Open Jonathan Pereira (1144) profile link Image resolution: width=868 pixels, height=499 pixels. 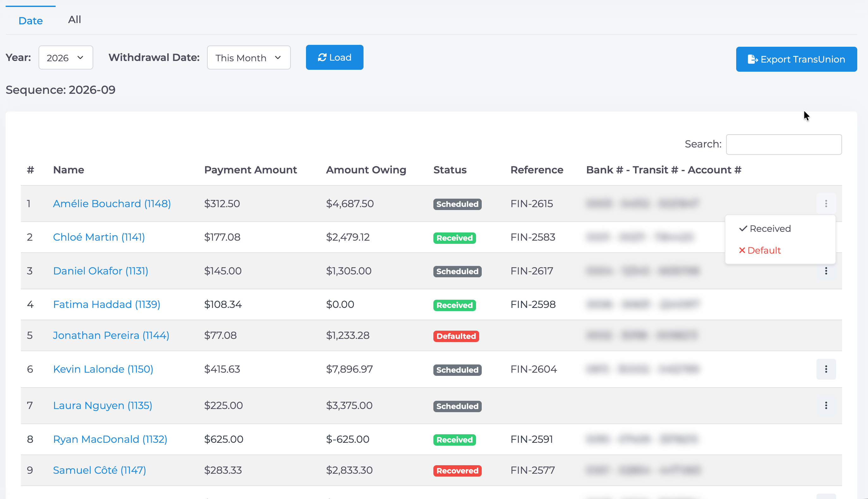[111, 335]
